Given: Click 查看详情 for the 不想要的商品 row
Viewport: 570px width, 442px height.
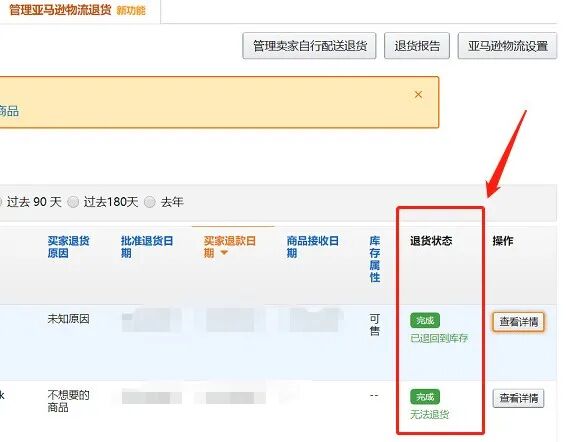Looking at the screenshot, I should coord(518,398).
